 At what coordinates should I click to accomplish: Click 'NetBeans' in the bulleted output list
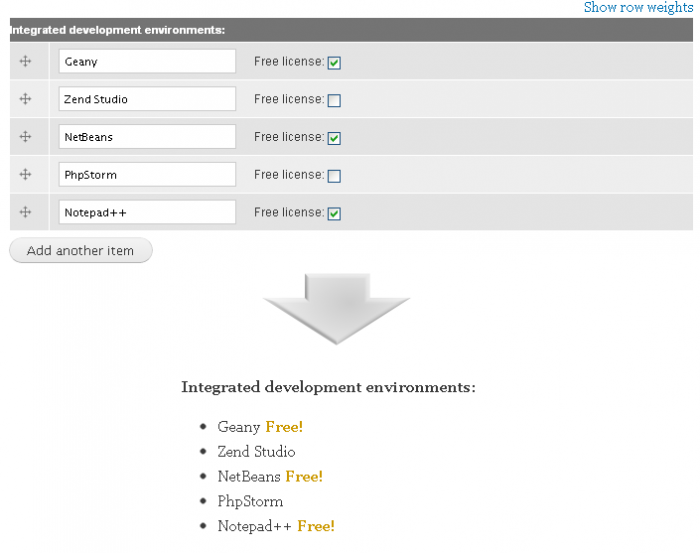click(249, 477)
